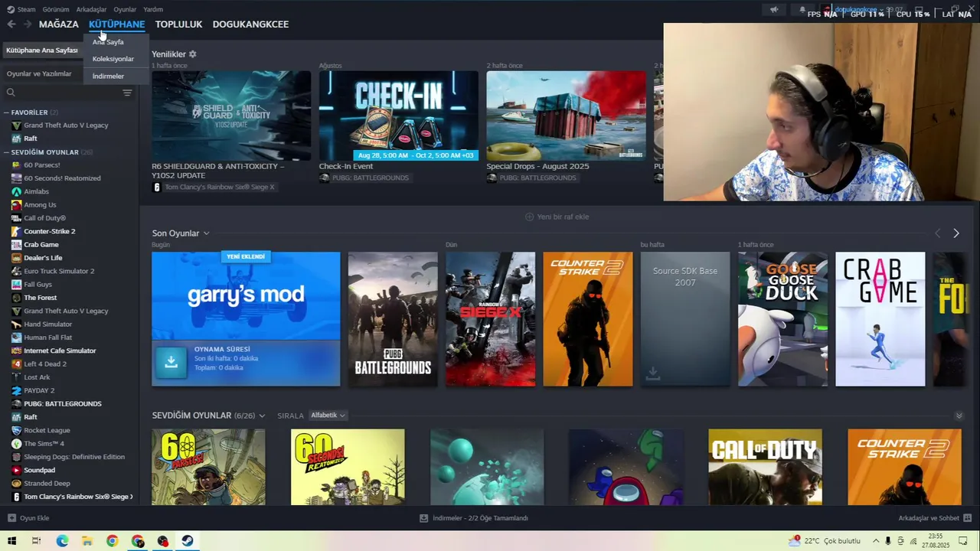The height and width of the screenshot is (551, 980).
Task: Go forward with the right arrow navigation button
Action: pos(27,24)
